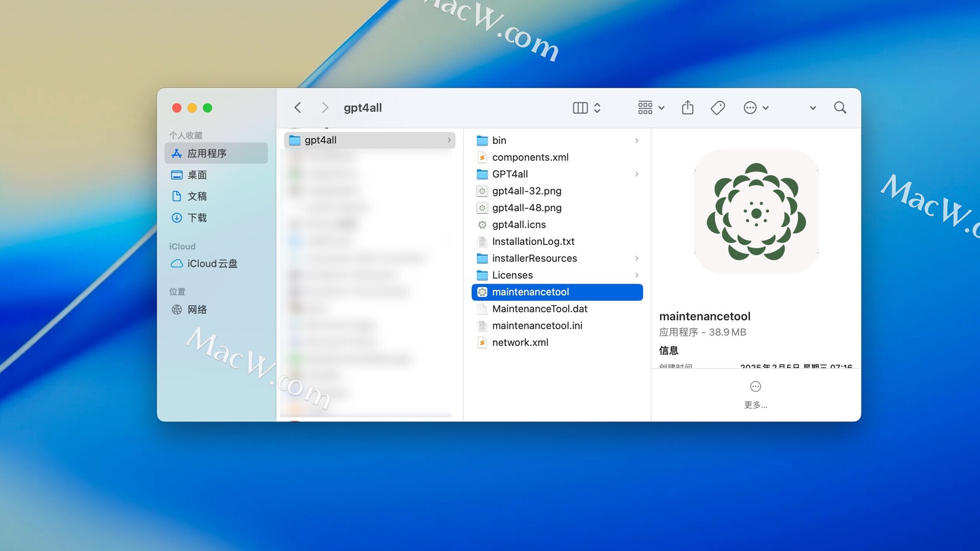Expand the toolbar overflow chevron
The height and width of the screenshot is (551, 980).
click(x=813, y=108)
